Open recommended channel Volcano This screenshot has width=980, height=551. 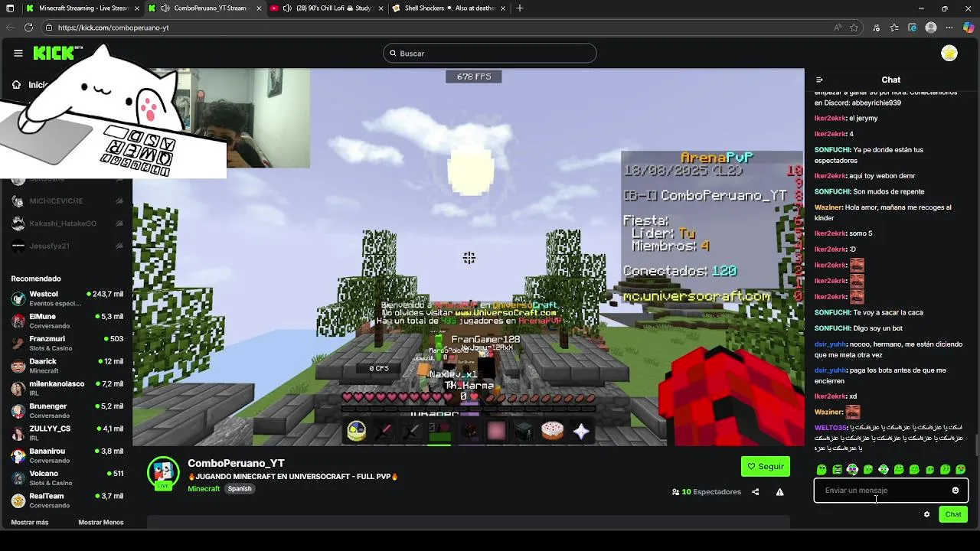click(67, 478)
